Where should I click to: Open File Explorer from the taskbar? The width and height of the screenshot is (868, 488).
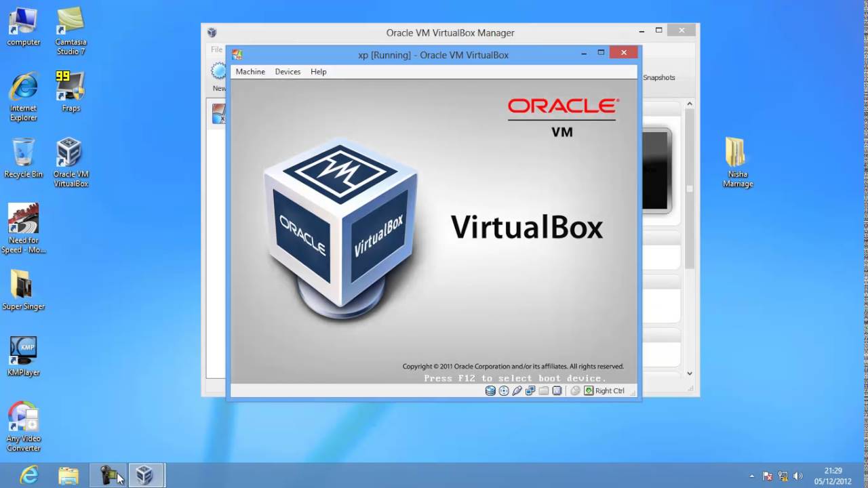(x=68, y=475)
